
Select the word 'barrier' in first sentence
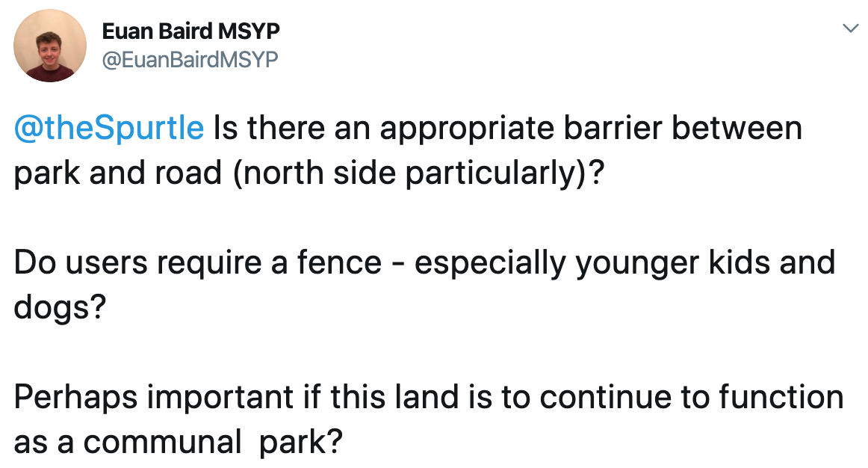tap(613, 128)
